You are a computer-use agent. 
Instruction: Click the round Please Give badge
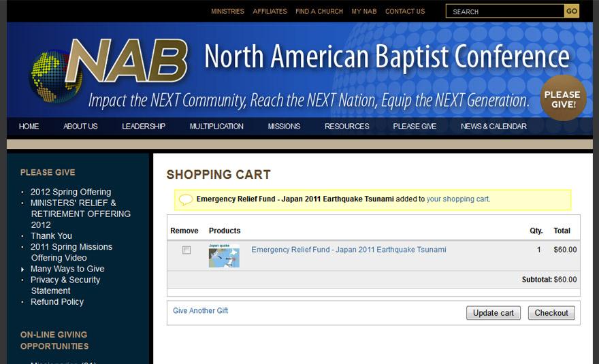coord(563,98)
